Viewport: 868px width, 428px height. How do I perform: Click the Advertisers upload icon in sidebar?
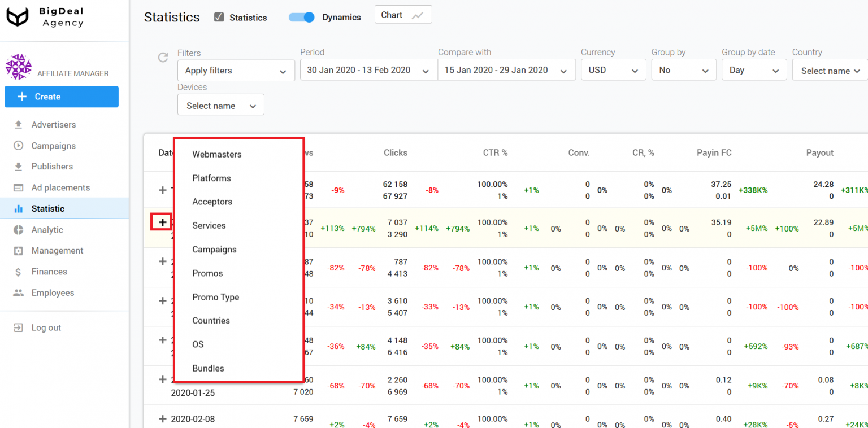coord(19,125)
